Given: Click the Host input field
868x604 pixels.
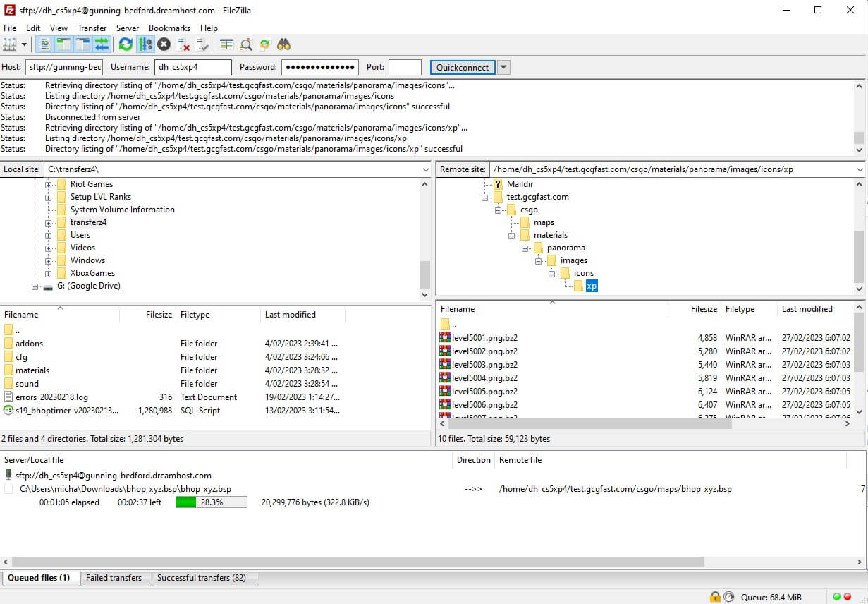Looking at the screenshot, I should coord(64,68).
